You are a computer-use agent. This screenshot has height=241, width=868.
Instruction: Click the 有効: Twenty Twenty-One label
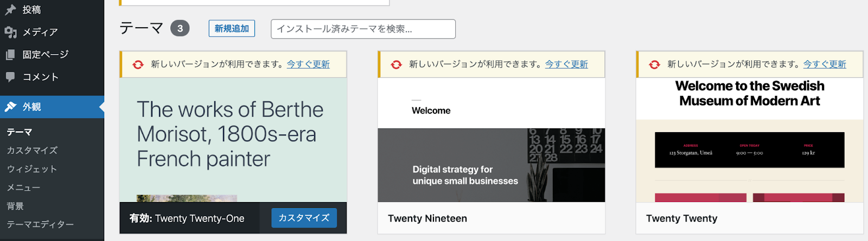(187, 218)
